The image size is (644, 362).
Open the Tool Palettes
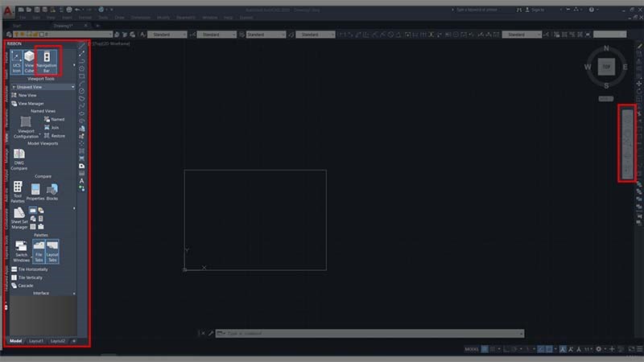pos(18,191)
